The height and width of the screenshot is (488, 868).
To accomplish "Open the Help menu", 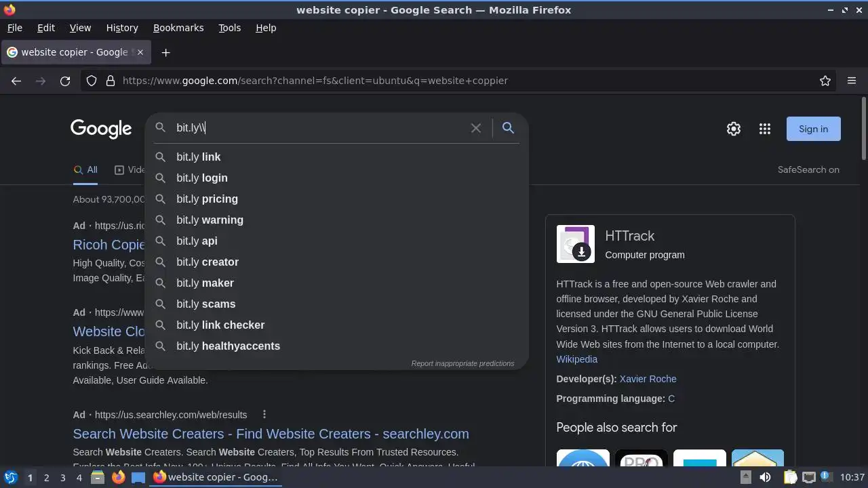I will coord(266,28).
